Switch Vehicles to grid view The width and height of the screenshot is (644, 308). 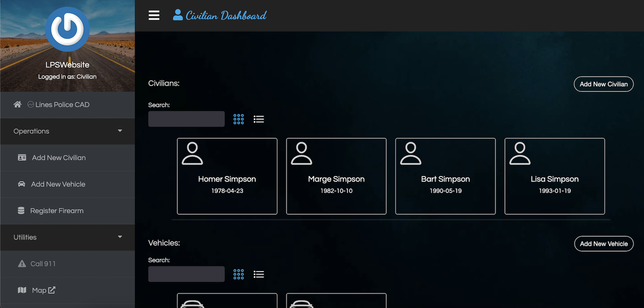pos(239,274)
